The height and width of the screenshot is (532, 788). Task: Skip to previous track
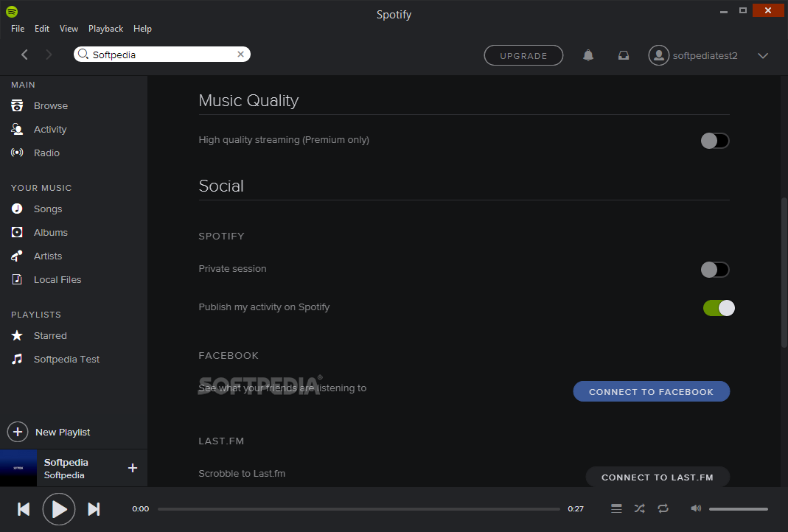24,509
